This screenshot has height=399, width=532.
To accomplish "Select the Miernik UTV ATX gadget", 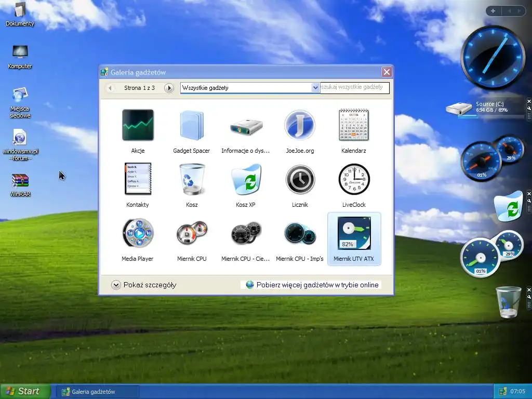I will (354, 240).
